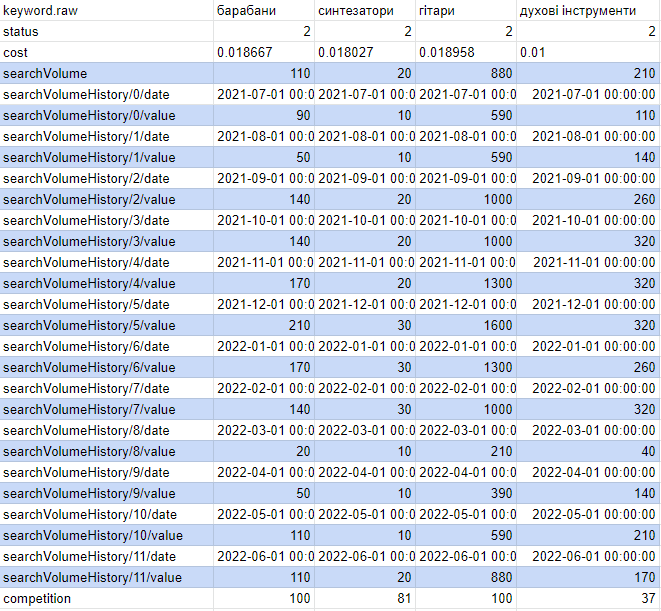Viewport: 661px width, 611px height.
Task: Click the синтезатори keyword cell
Action: point(365,10)
